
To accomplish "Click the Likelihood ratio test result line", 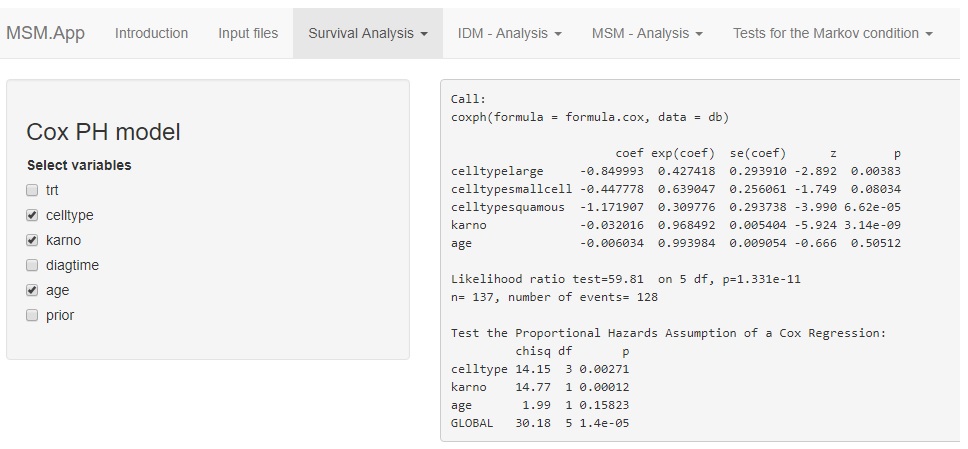I will (x=625, y=279).
